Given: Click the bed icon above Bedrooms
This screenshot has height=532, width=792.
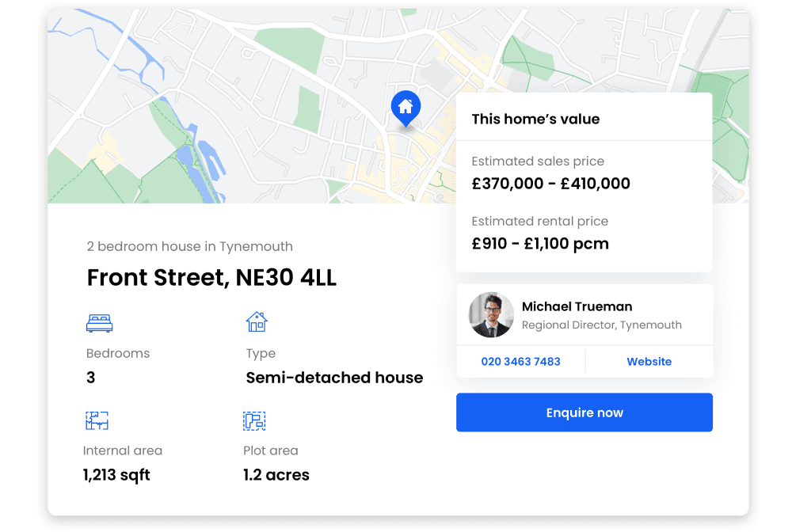Looking at the screenshot, I should (x=99, y=323).
